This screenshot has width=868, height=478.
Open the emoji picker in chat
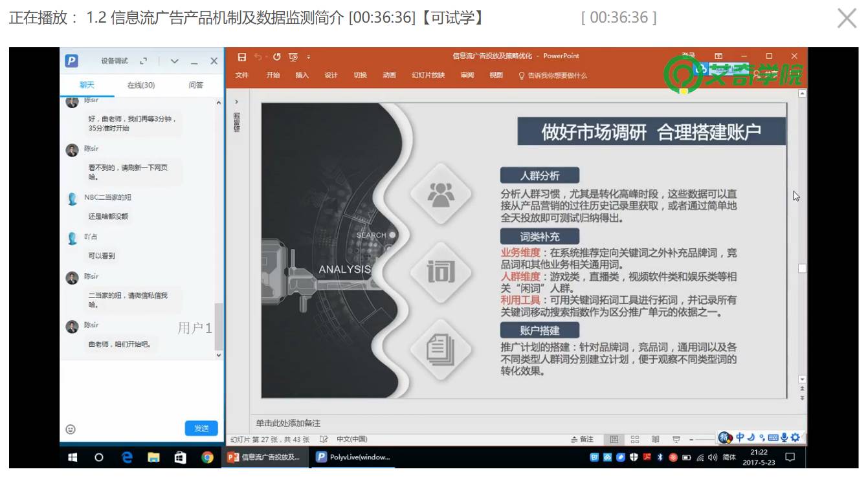click(x=71, y=429)
